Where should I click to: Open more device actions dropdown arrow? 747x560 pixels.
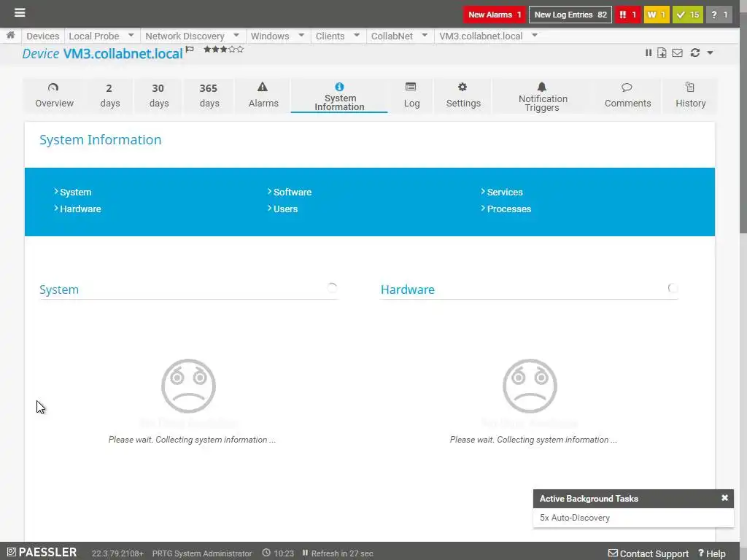click(711, 52)
